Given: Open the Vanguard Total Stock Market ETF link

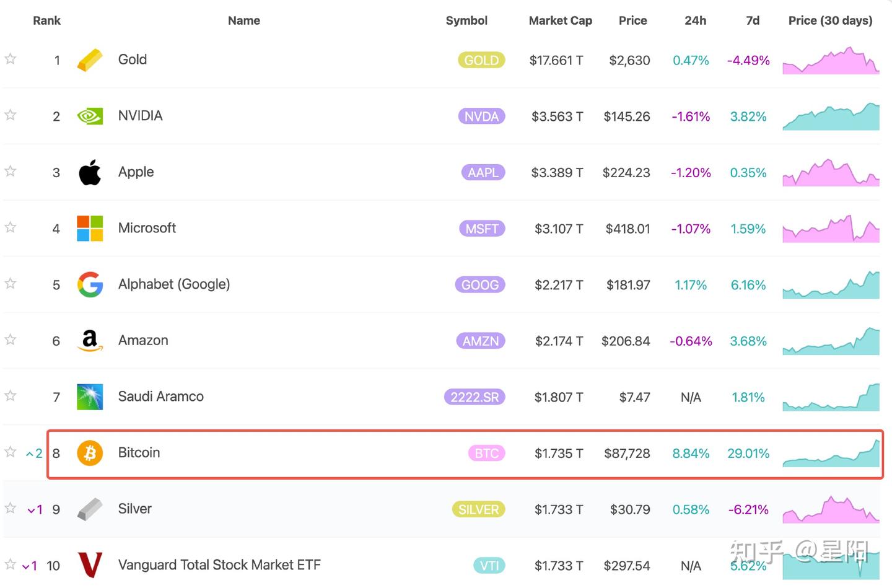Looking at the screenshot, I should (x=219, y=565).
